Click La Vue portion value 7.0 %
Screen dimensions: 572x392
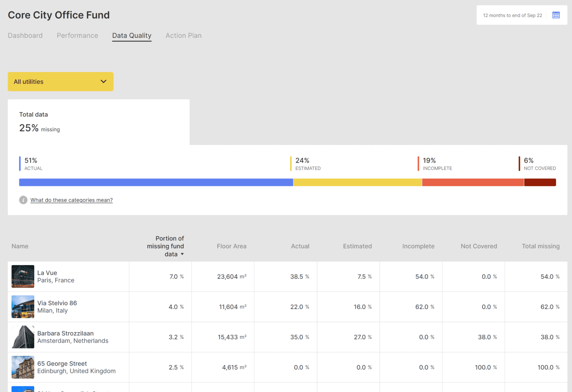177,277
